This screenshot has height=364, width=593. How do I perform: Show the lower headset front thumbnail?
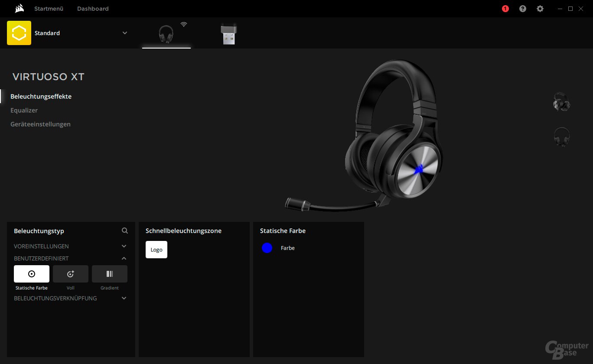562,136
